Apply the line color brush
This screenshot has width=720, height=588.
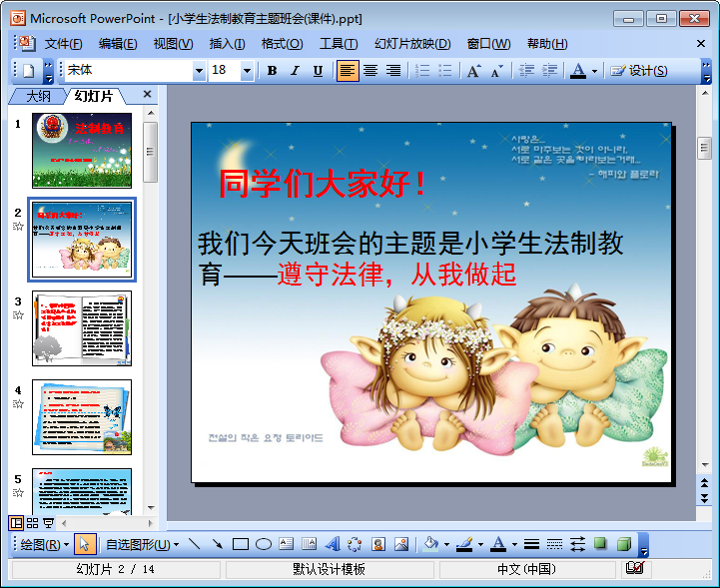point(464,544)
